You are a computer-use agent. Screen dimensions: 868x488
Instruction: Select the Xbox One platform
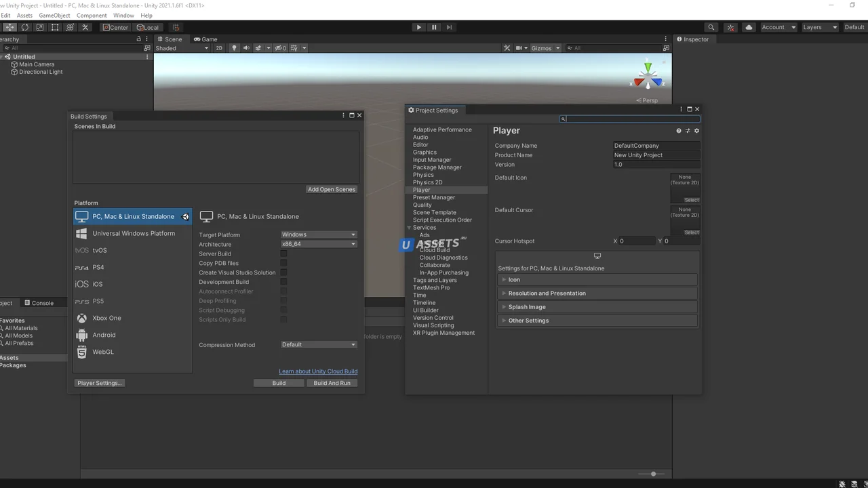point(133,318)
